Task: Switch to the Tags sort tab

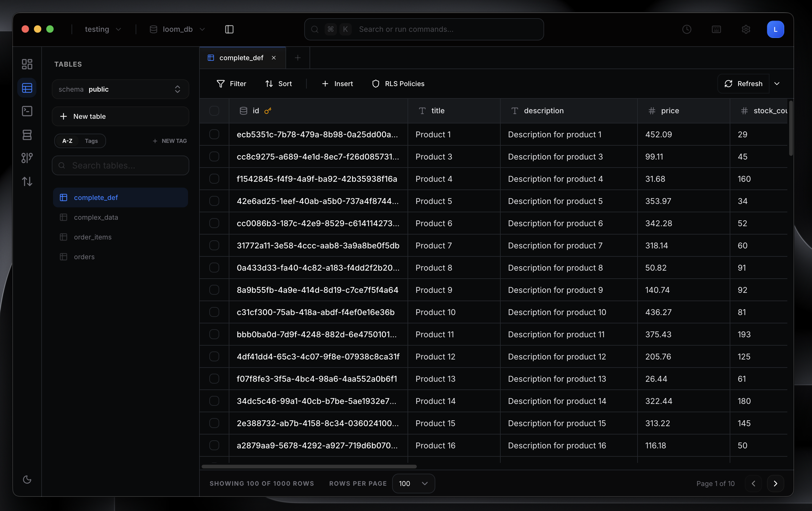Action: click(91, 141)
